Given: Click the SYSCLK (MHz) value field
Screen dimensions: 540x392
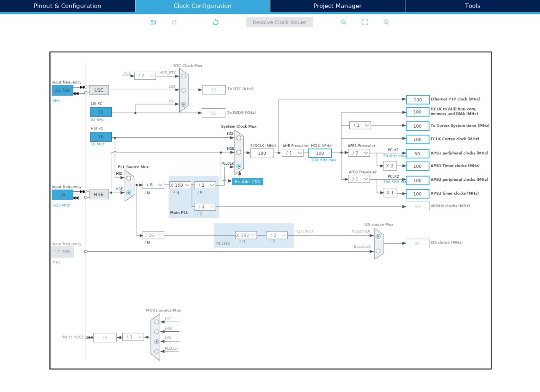Looking at the screenshot, I should click(x=262, y=153).
